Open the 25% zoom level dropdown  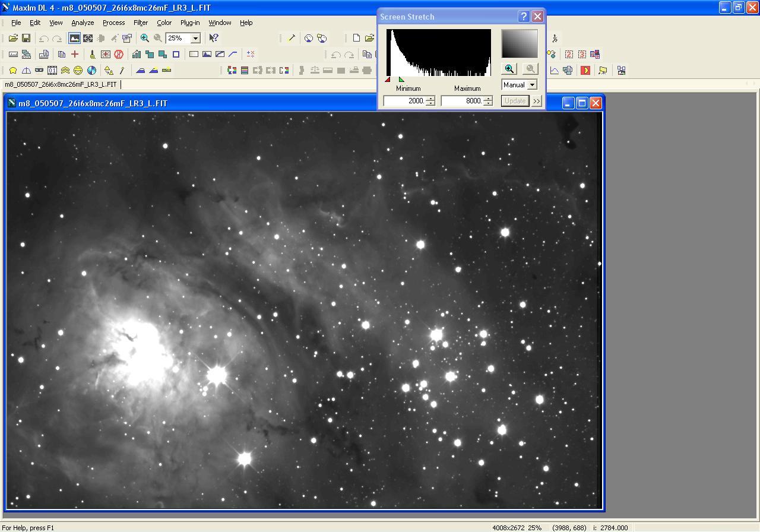click(x=195, y=38)
